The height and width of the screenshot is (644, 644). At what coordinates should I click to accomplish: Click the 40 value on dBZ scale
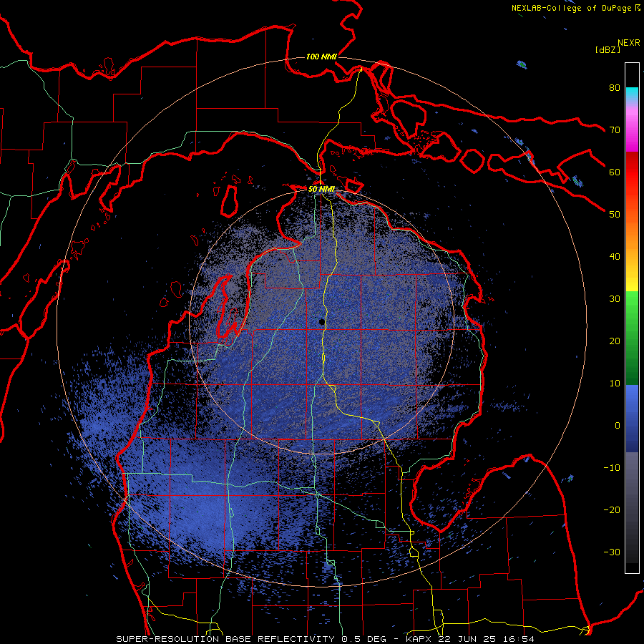(x=615, y=257)
